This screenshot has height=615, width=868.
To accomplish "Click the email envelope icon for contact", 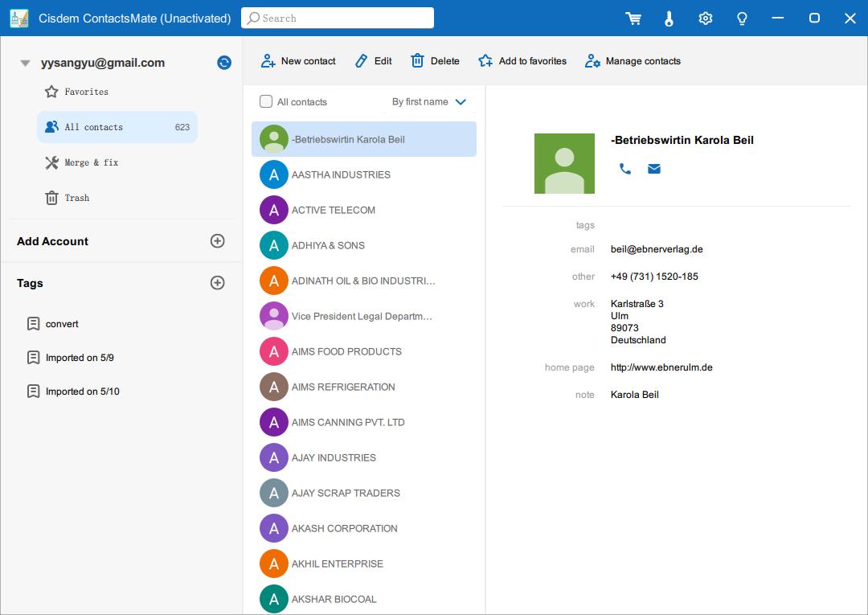I will coord(654,169).
